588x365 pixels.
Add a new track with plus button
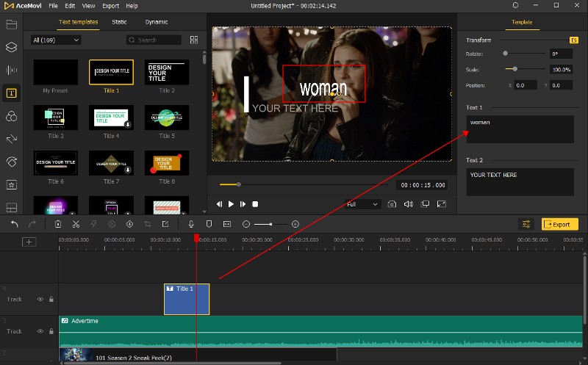pyautogui.click(x=29, y=242)
